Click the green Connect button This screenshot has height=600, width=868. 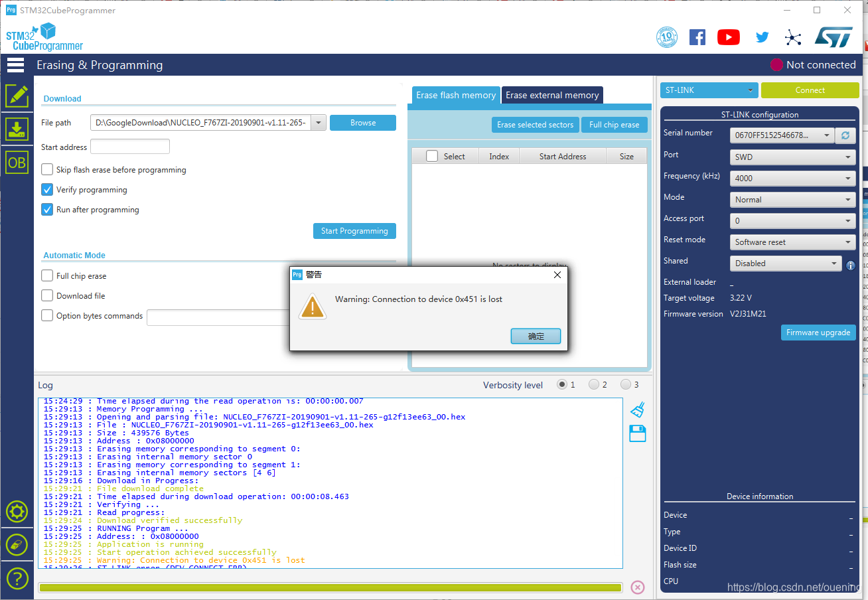tap(810, 90)
